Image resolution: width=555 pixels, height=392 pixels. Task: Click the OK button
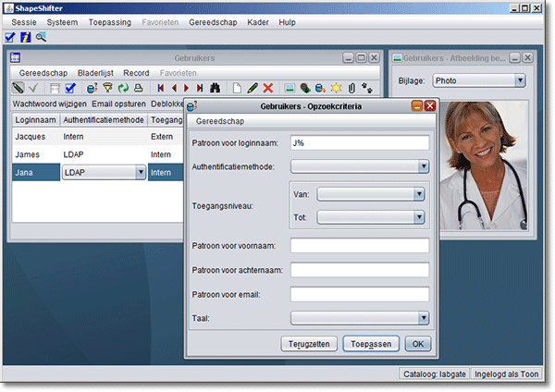pyautogui.click(x=418, y=344)
